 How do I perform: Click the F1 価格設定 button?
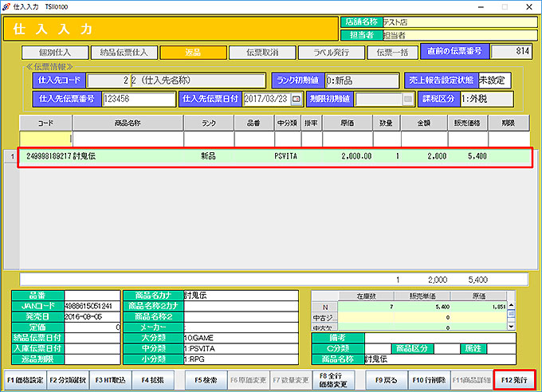[23, 379]
